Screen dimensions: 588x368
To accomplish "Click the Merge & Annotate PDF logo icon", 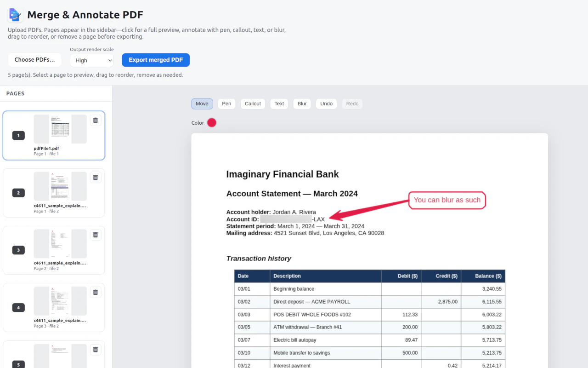I will [x=14, y=14].
